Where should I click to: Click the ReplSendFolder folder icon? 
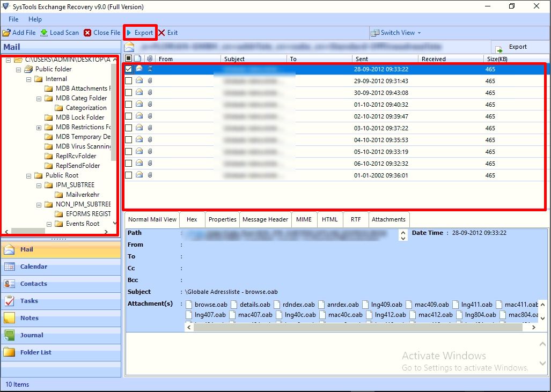pos(49,166)
